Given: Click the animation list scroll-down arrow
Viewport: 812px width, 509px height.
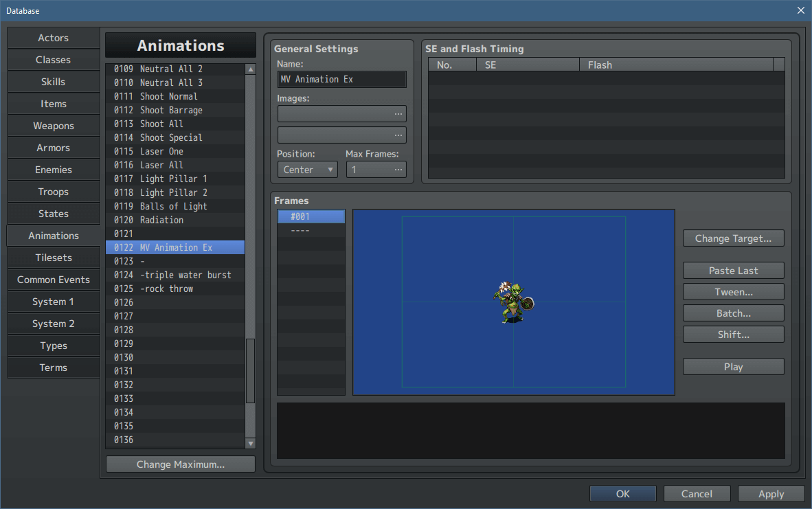Looking at the screenshot, I should point(251,443).
